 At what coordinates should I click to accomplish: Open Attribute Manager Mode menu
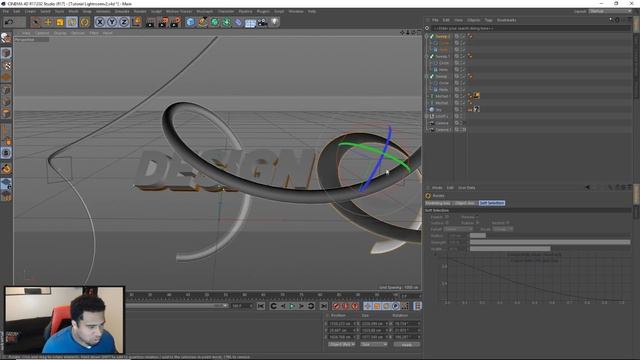point(437,188)
